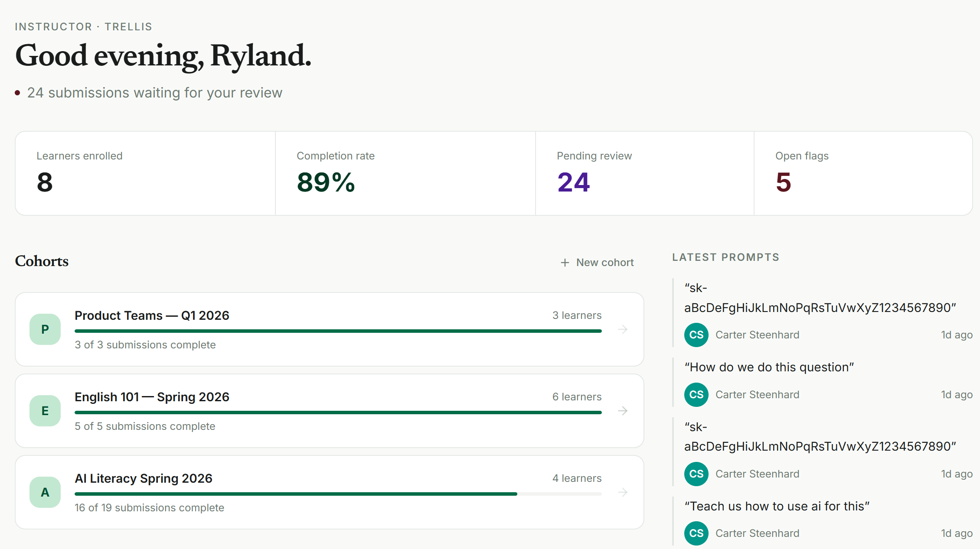This screenshot has height=549, width=980.
Task: Open the 24 submissions waiting link
Action: [154, 93]
